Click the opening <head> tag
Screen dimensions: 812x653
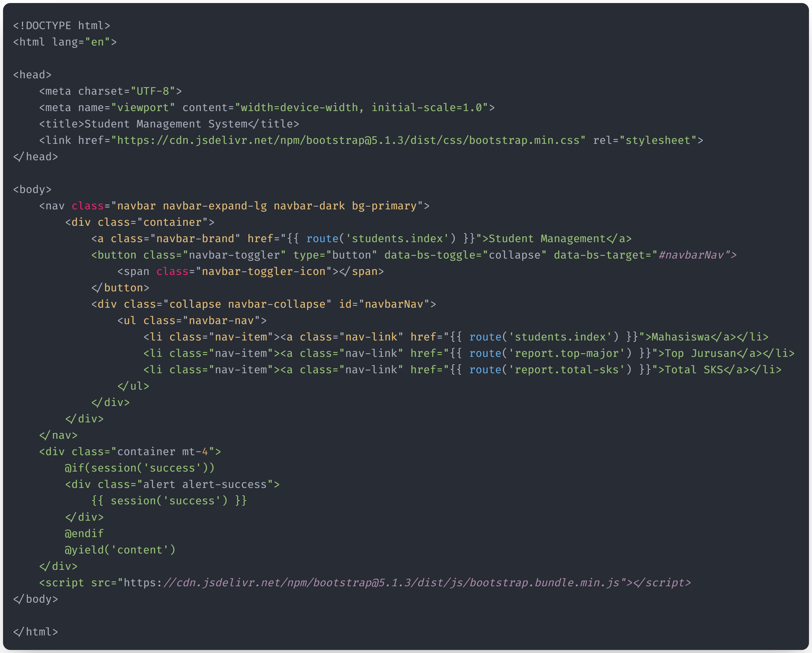(32, 75)
